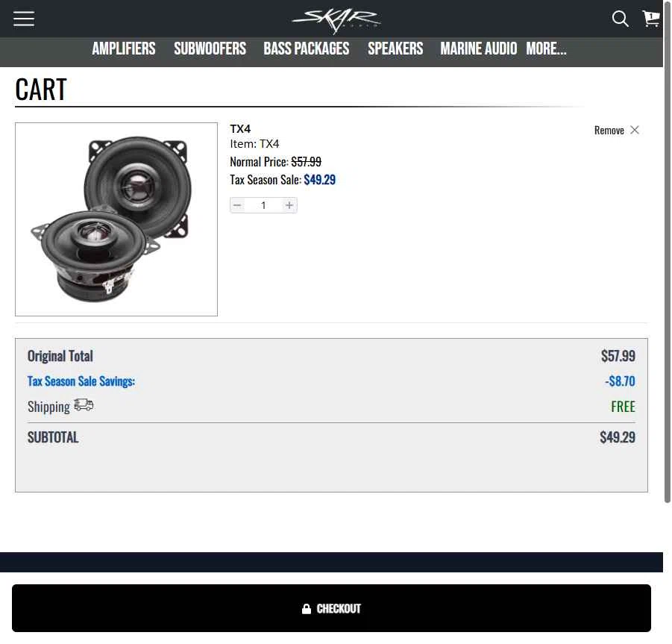Open the hamburger menu
Image resolution: width=672 pixels, height=644 pixels.
[24, 19]
